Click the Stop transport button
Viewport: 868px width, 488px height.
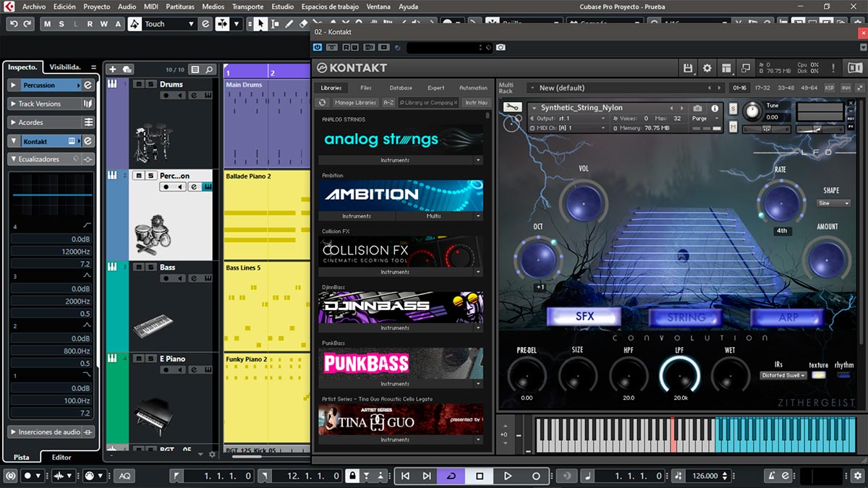click(x=480, y=476)
